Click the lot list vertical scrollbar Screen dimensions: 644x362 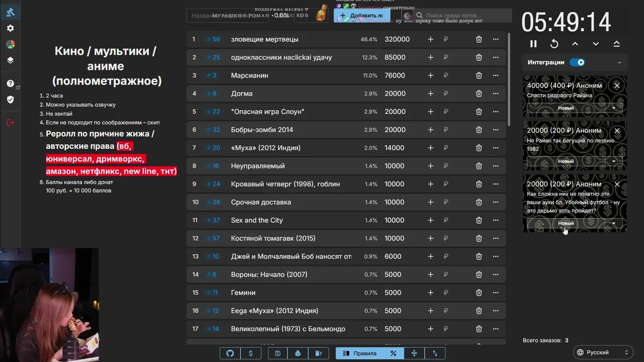point(509,80)
